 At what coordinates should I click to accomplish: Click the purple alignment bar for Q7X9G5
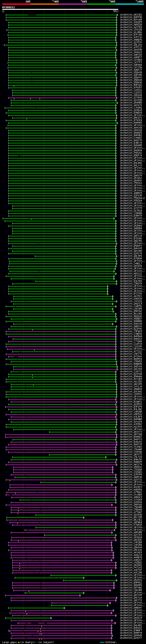(63, 98)
